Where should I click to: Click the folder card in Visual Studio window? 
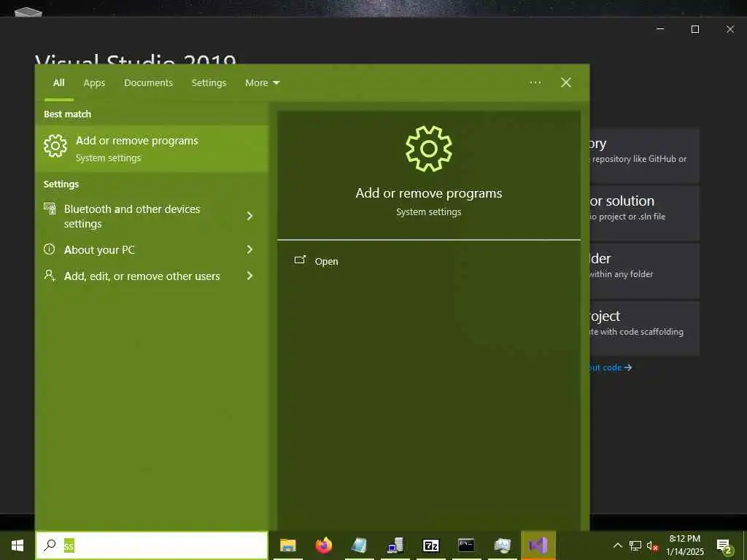645,271
